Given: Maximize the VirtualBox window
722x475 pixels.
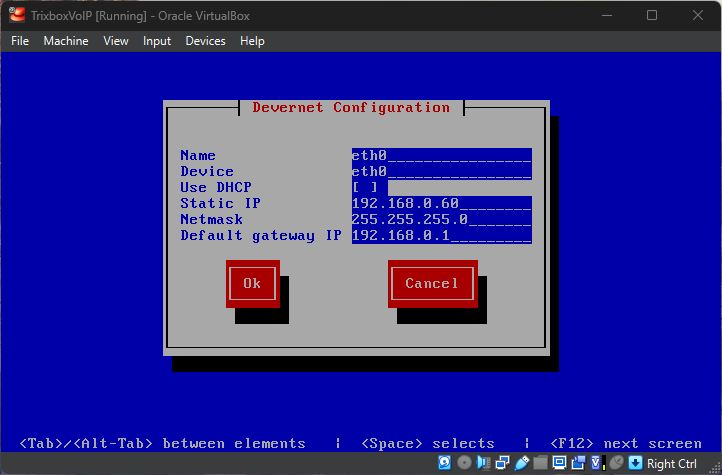Looking at the screenshot, I should 652,15.
